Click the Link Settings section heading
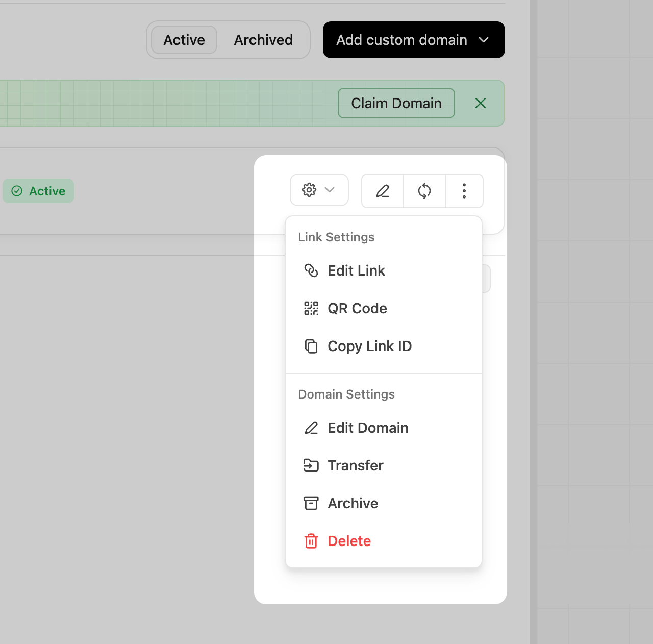The image size is (653, 644). click(x=336, y=237)
